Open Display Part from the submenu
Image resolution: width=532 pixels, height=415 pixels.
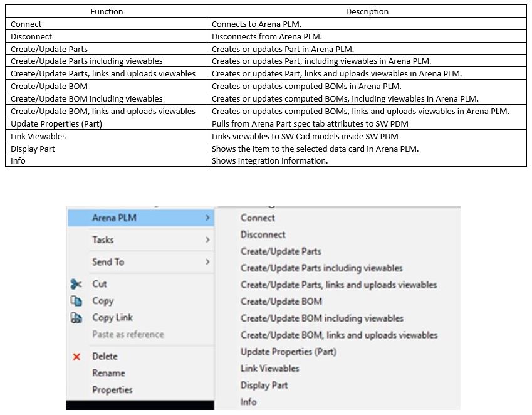(264, 385)
